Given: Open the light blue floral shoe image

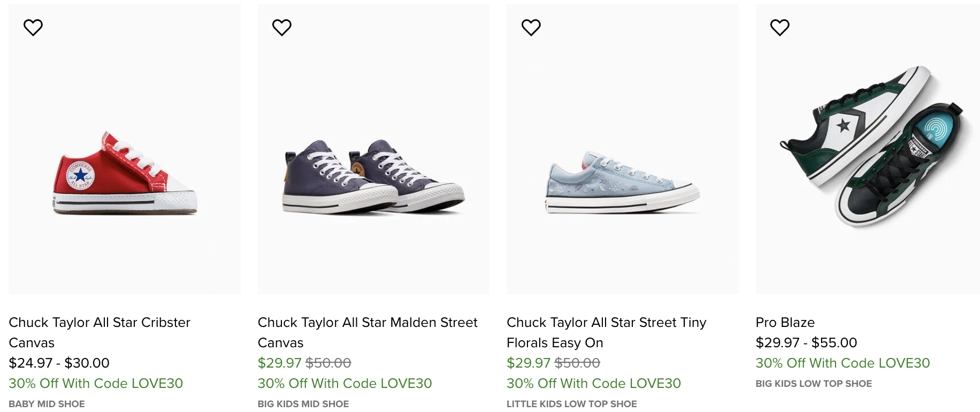Looking at the screenshot, I should coord(623,182).
